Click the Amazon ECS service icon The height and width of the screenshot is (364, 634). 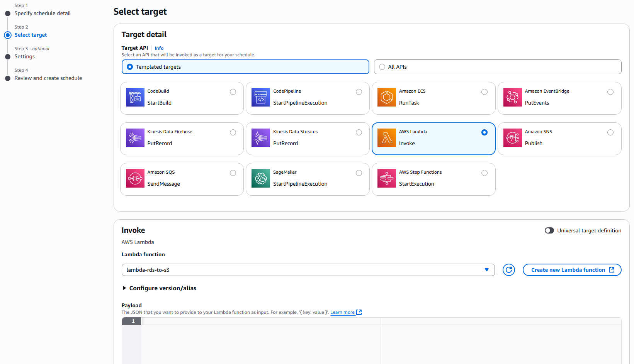pos(387,97)
